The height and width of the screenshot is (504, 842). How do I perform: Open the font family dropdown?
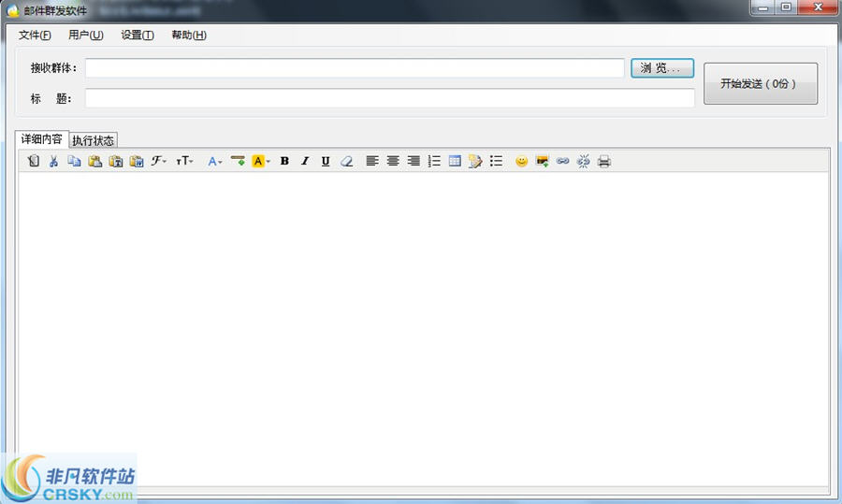(x=158, y=161)
